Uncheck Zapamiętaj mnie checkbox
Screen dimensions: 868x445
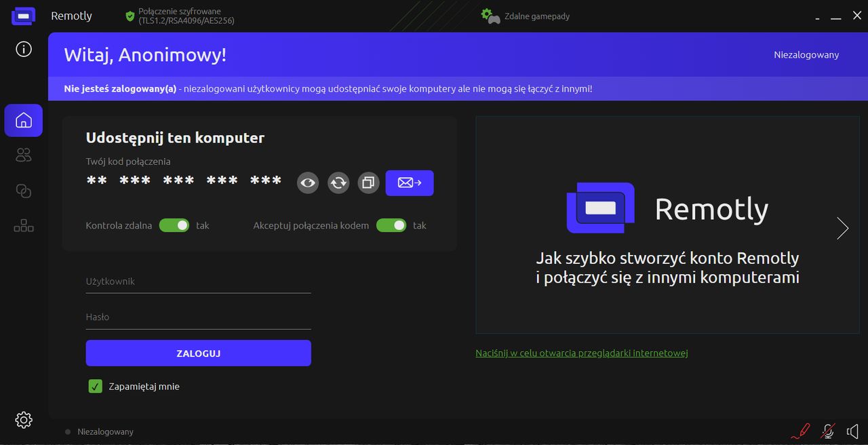(x=95, y=386)
